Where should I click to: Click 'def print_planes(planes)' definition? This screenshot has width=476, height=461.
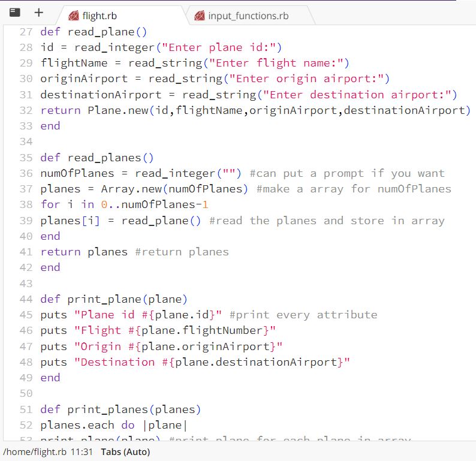[120, 409]
